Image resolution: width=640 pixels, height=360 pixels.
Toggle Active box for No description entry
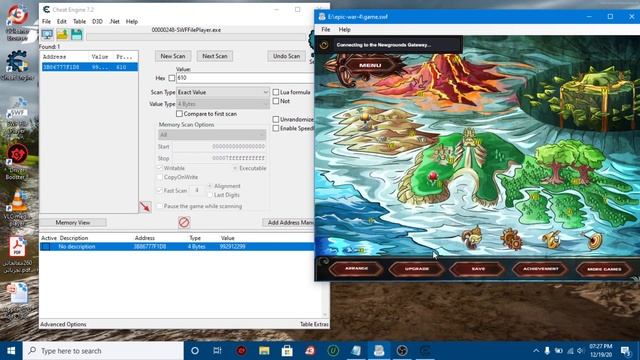[46, 247]
